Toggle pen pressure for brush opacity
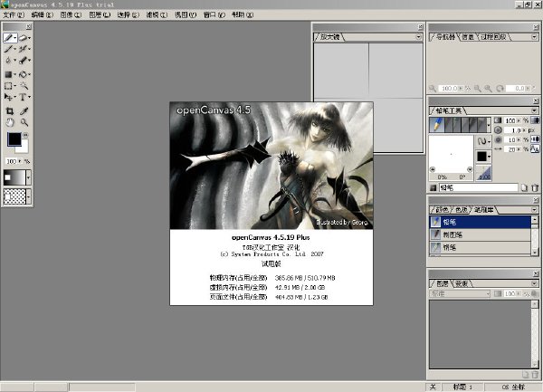 (x=535, y=120)
